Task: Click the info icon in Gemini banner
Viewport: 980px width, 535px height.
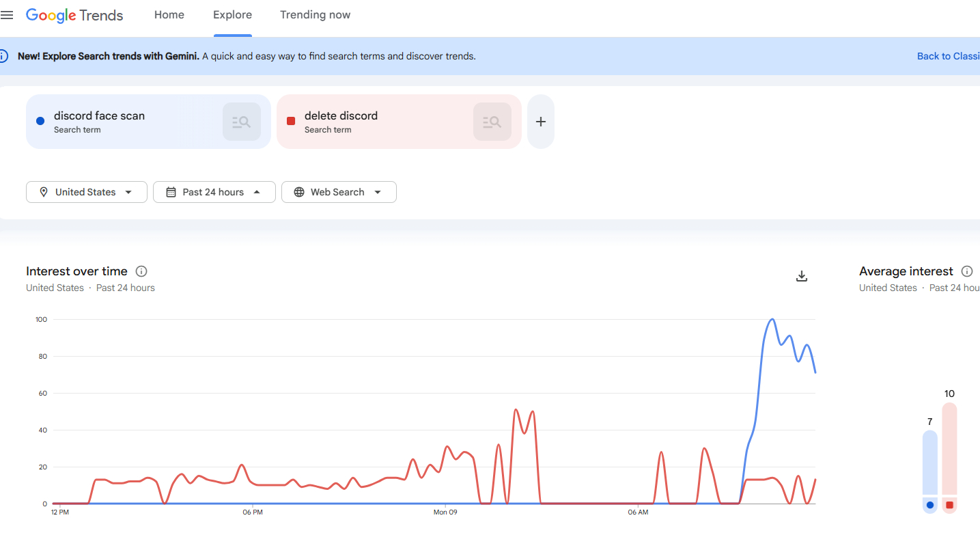Action: (x=3, y=56)
